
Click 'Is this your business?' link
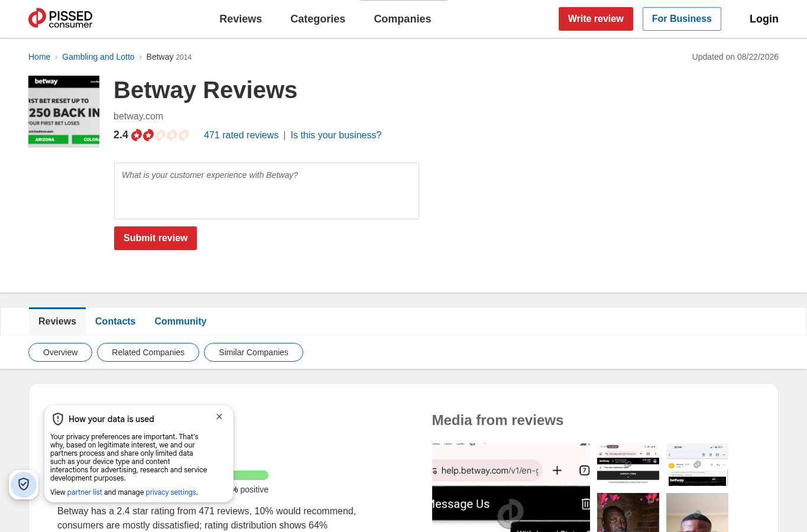click(336, 135)
